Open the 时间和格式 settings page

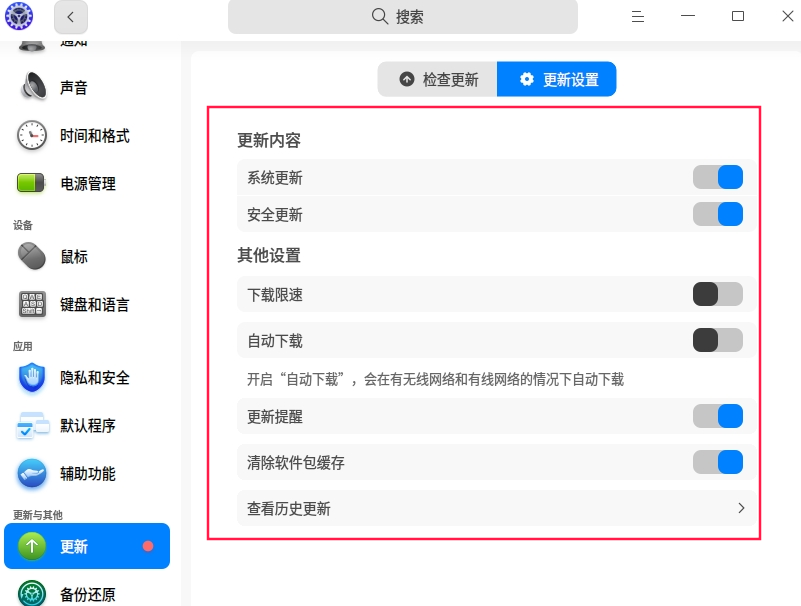click(87, 135)
